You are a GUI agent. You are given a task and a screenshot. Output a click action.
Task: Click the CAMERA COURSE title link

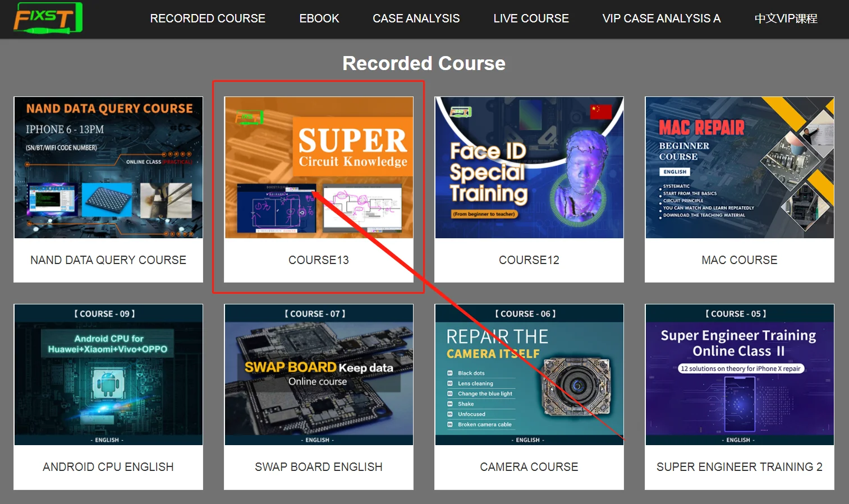click(529, 467)
